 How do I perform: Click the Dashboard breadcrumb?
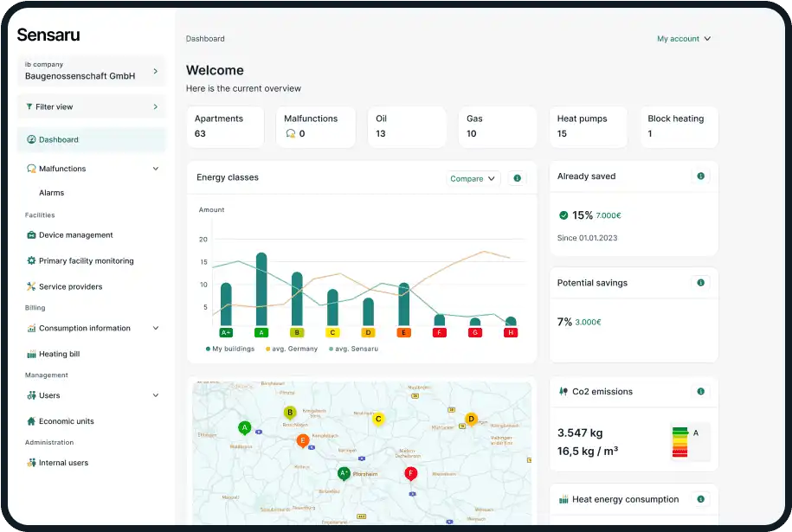coord(205,39)
